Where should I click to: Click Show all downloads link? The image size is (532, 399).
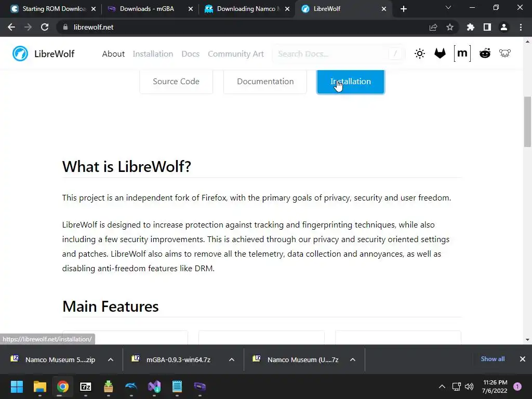[x=493, y=359]
